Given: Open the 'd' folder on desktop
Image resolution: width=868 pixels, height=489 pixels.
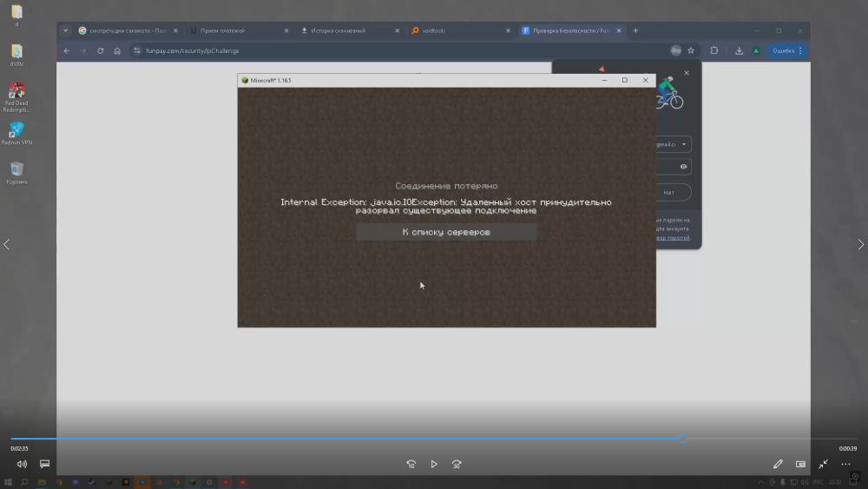Looking at the screenshot, I should click(16, 15).
